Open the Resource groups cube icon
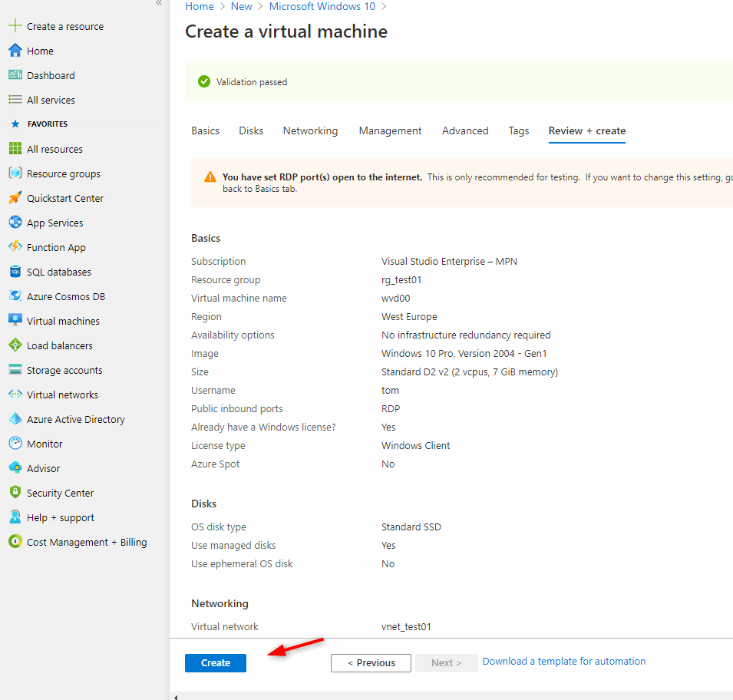The image size is (733, 700). (x=15, y=173)
